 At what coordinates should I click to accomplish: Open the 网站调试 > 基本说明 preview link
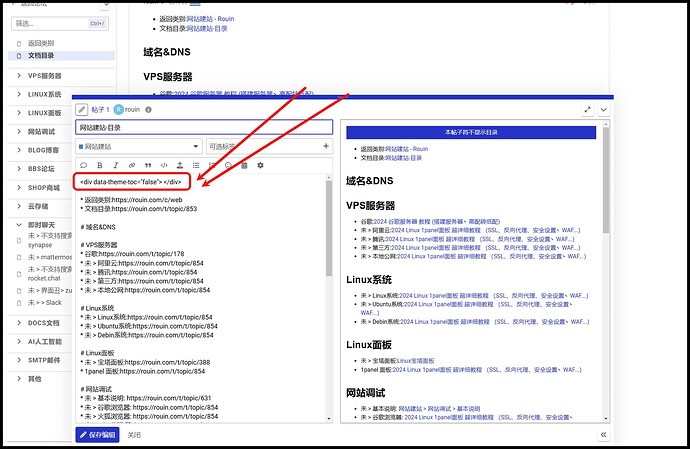[x=439, y=409]
